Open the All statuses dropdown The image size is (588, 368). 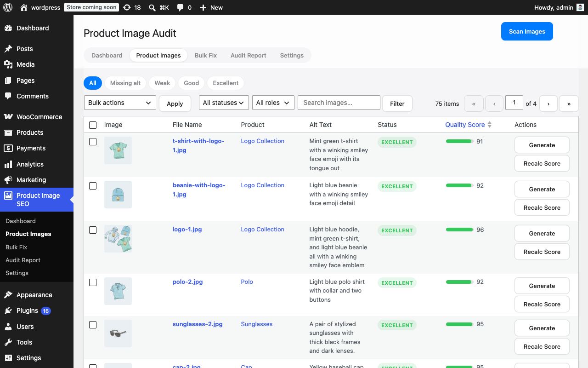224,103
